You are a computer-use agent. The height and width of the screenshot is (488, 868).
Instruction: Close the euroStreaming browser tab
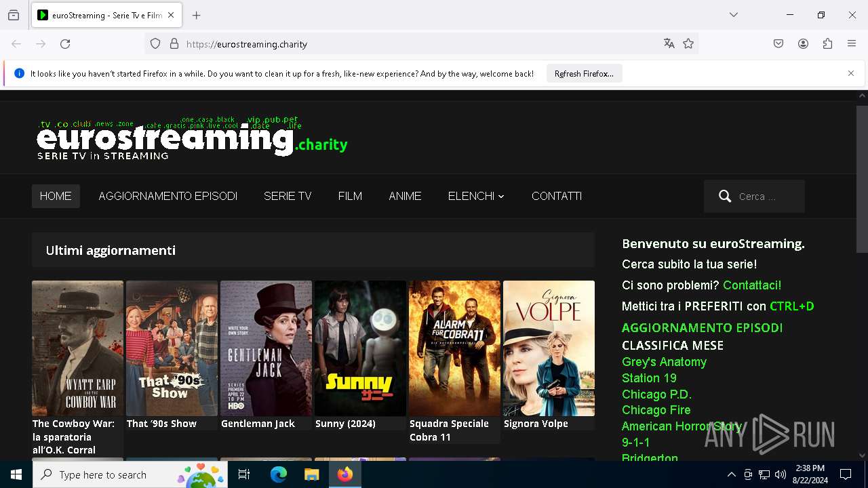click(171, 15)
